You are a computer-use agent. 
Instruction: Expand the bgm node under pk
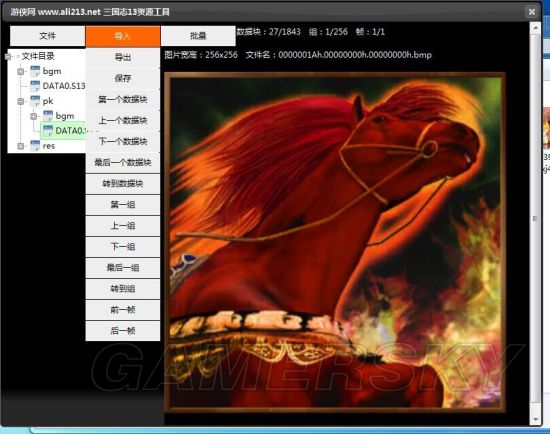click(34, 116)
